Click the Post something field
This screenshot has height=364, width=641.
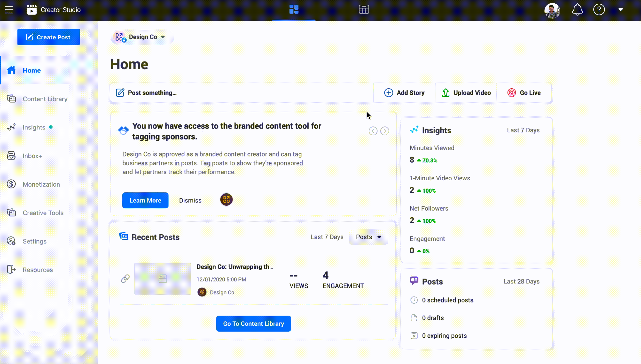coord(242,93)
